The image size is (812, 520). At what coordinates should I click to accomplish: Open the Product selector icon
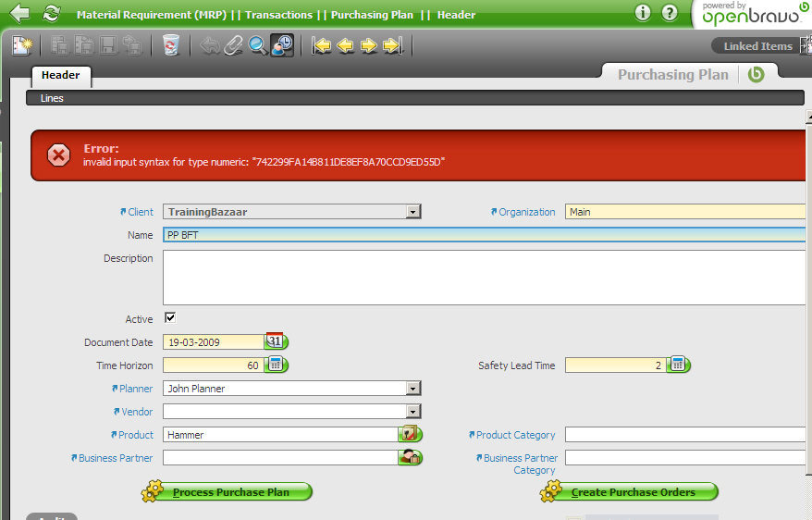tap(409, 434)
